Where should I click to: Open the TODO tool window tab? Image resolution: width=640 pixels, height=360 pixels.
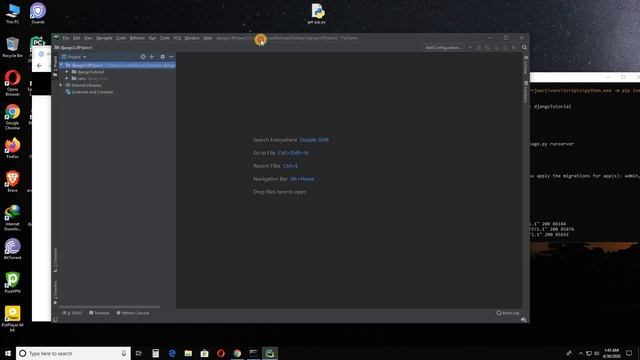(72, 313)
